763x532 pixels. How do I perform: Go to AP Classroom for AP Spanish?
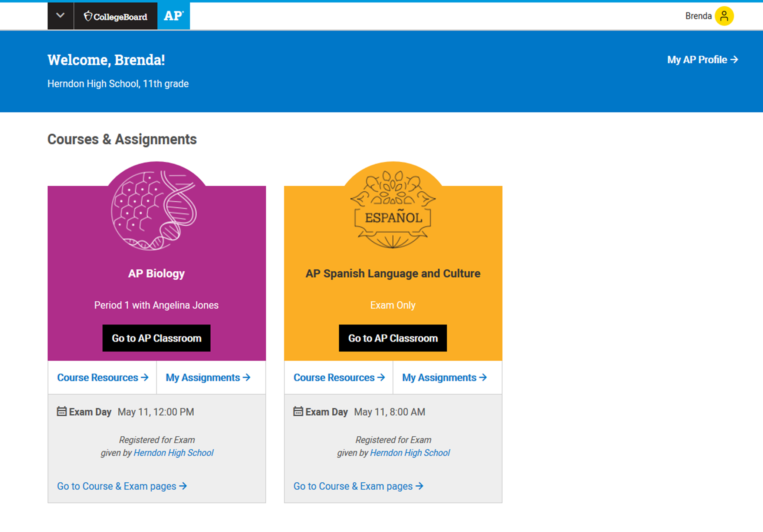[x=393, y=338]
